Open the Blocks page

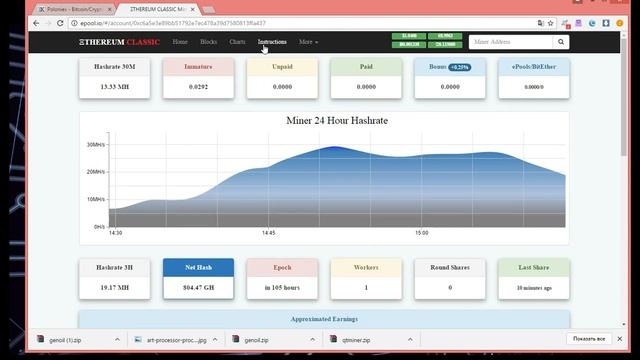(209, 42)
